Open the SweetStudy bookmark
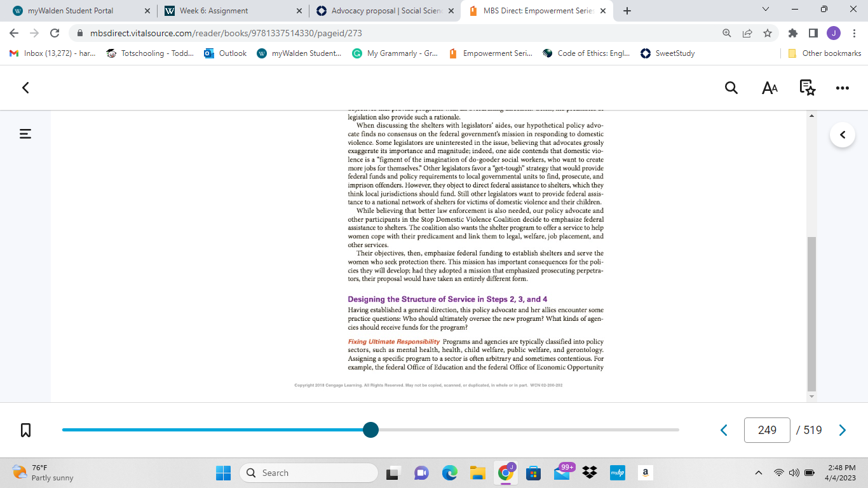 click(668, 53)
